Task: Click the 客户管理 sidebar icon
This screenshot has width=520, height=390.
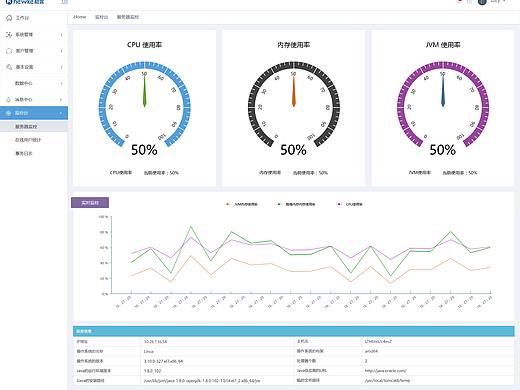Action: 9,51
